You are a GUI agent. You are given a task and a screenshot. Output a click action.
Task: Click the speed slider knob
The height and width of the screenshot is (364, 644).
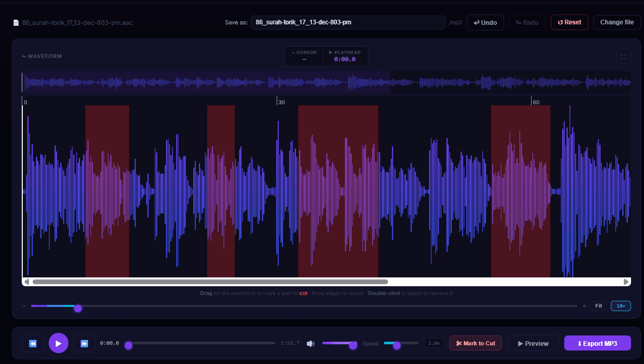(x=397, y=345)
